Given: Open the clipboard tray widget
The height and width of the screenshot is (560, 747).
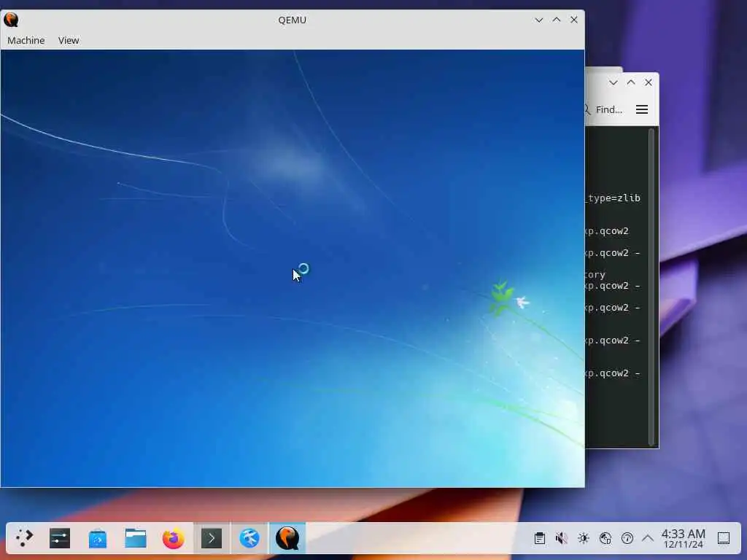Looking at the screenshot, I should (x=539, y=538).
